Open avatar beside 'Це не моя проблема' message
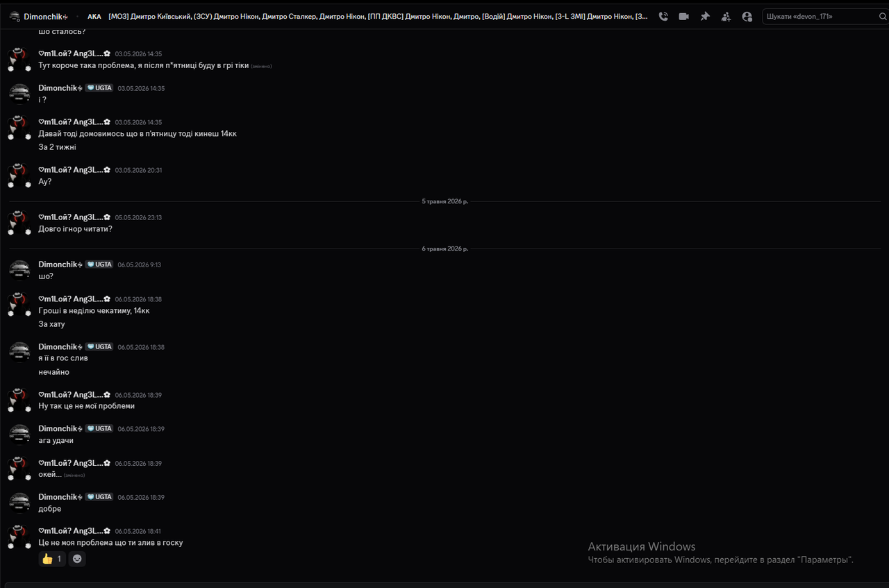This screenshot has height=588, width=889. (x=19, y=537)
